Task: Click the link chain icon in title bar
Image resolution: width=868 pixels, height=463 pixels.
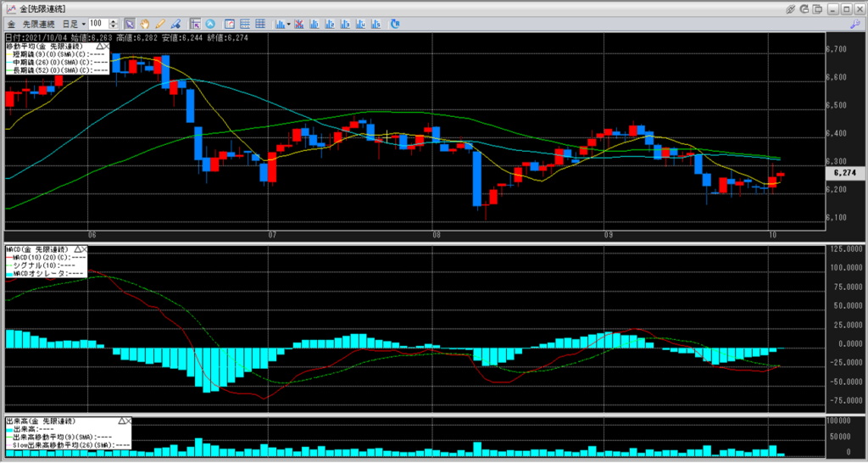Action: click(790, 8)
